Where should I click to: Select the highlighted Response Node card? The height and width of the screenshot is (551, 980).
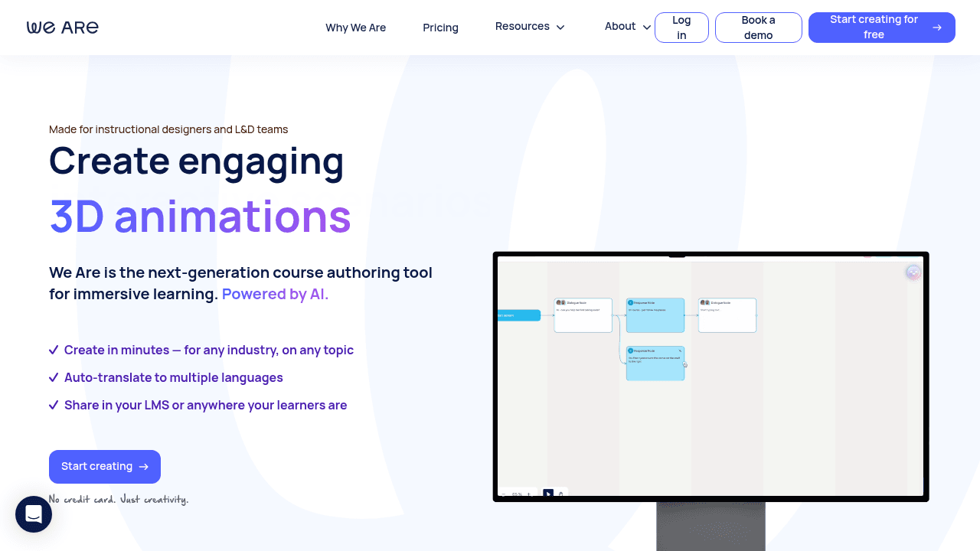[x=655, y=315]
